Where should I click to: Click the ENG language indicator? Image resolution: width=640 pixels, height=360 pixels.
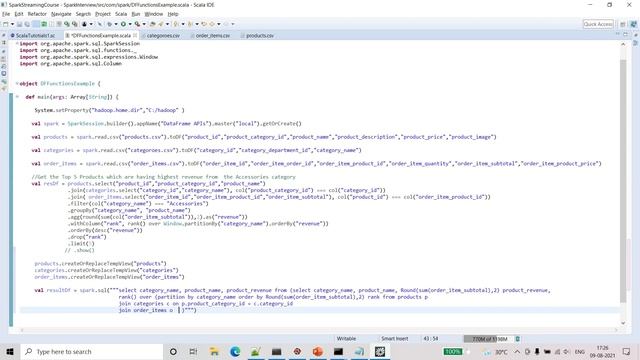(x=580, y=351)
